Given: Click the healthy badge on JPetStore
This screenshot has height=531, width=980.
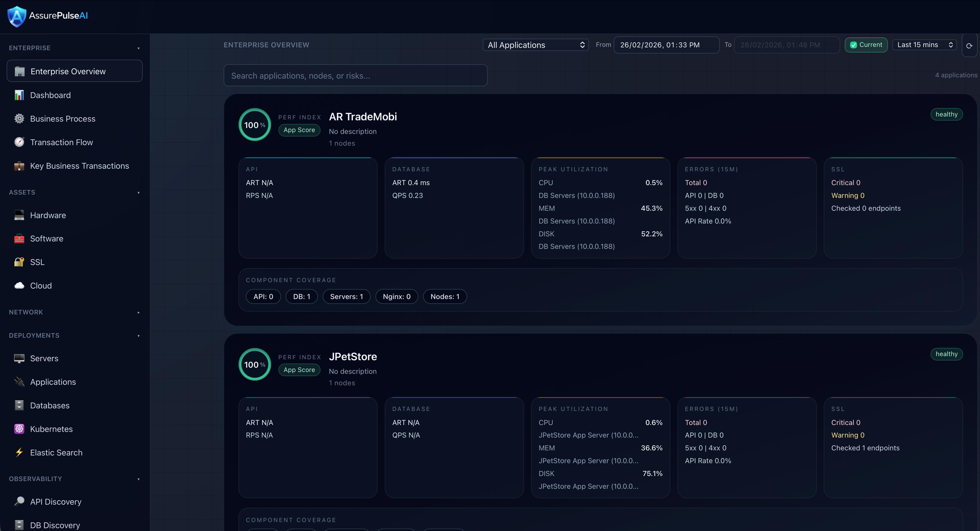Looking at the screenshot, I should click(x=946, y=354).
